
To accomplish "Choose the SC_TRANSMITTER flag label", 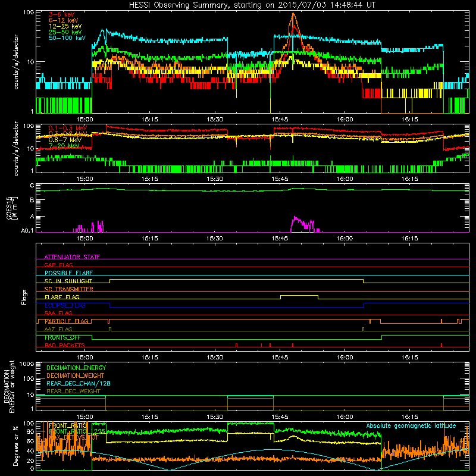I will point(68,289).
